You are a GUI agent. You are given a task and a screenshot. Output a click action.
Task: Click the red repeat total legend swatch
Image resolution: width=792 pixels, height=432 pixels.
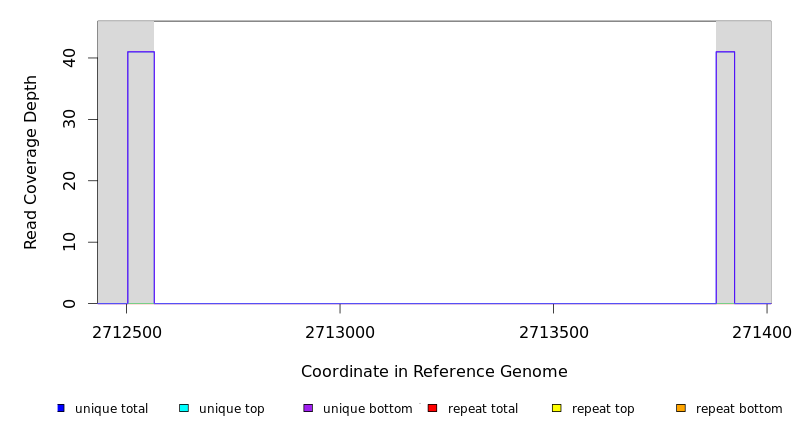[432, 408]
